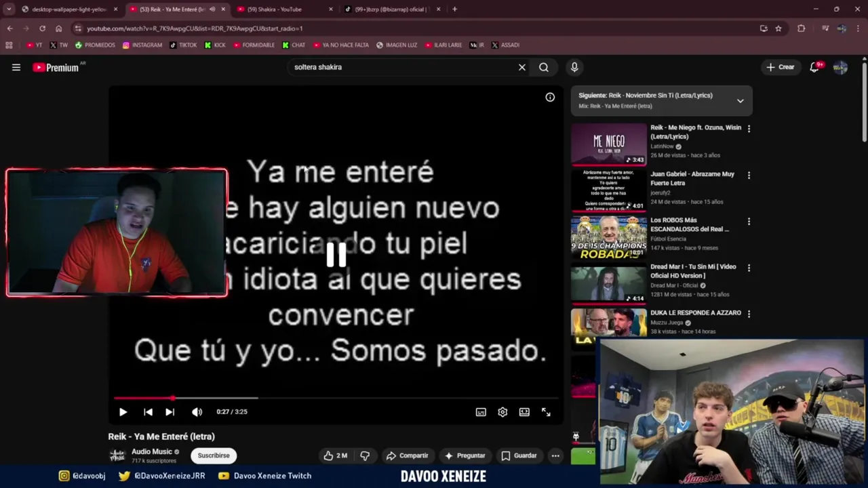
Task: Open a new browser tab
Action: click(454, 9)
